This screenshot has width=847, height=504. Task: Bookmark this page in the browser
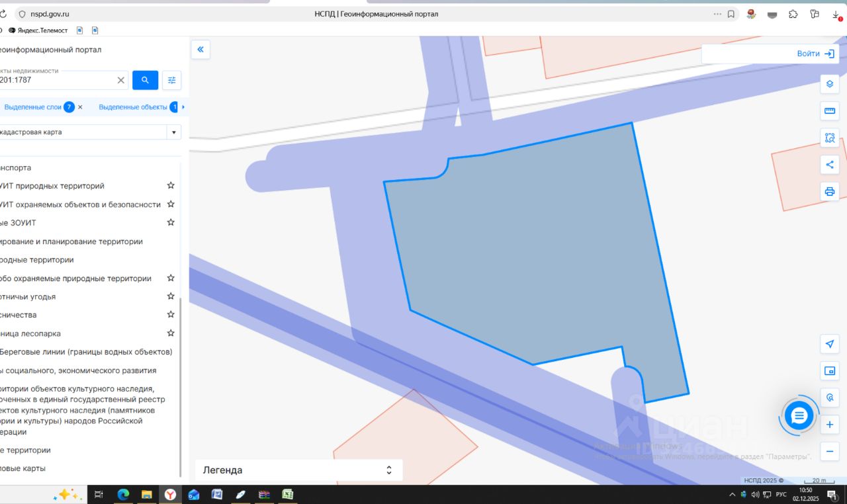[x=731, y=14]
